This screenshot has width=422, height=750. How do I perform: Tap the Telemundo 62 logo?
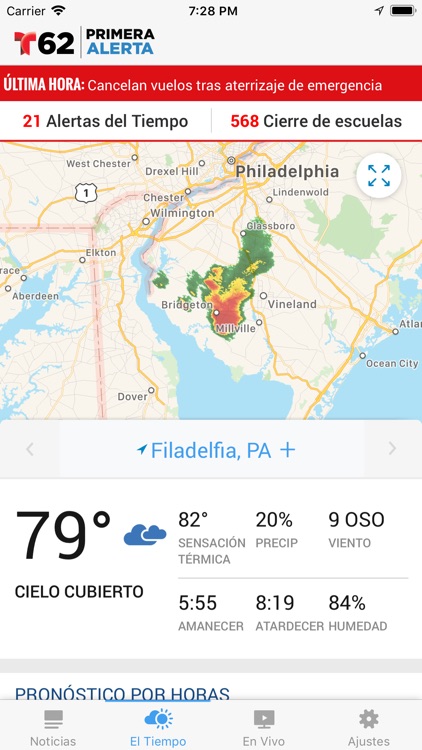pos(44,43)
